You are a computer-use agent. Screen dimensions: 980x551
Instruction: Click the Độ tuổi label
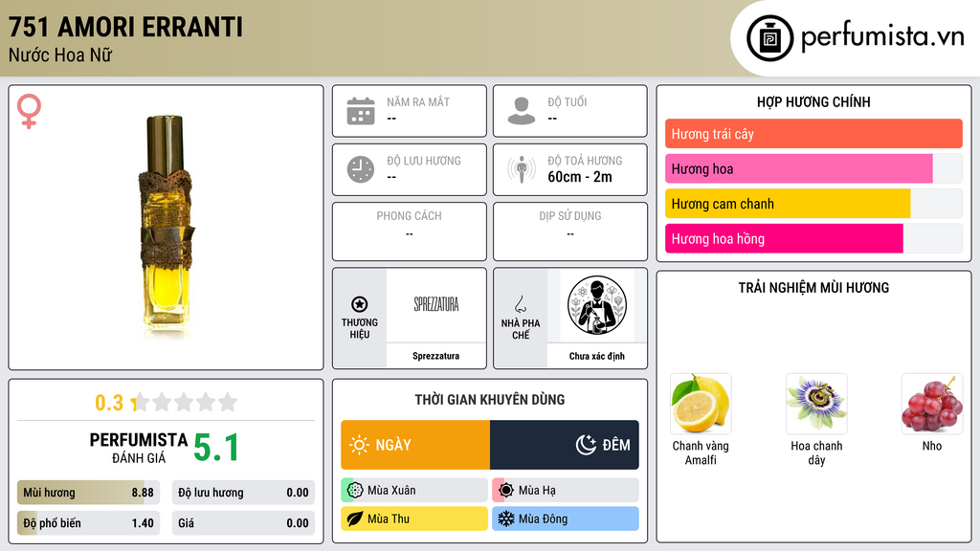pos(567,101)
